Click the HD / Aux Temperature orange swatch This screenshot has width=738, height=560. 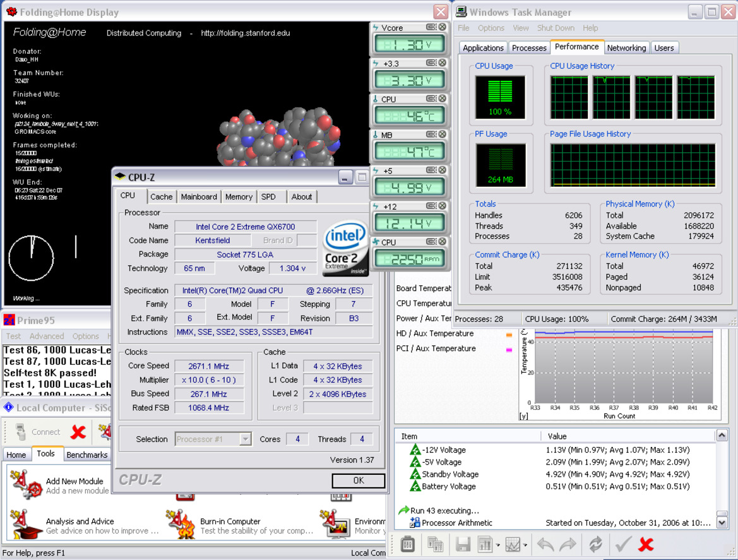[509, 335]
